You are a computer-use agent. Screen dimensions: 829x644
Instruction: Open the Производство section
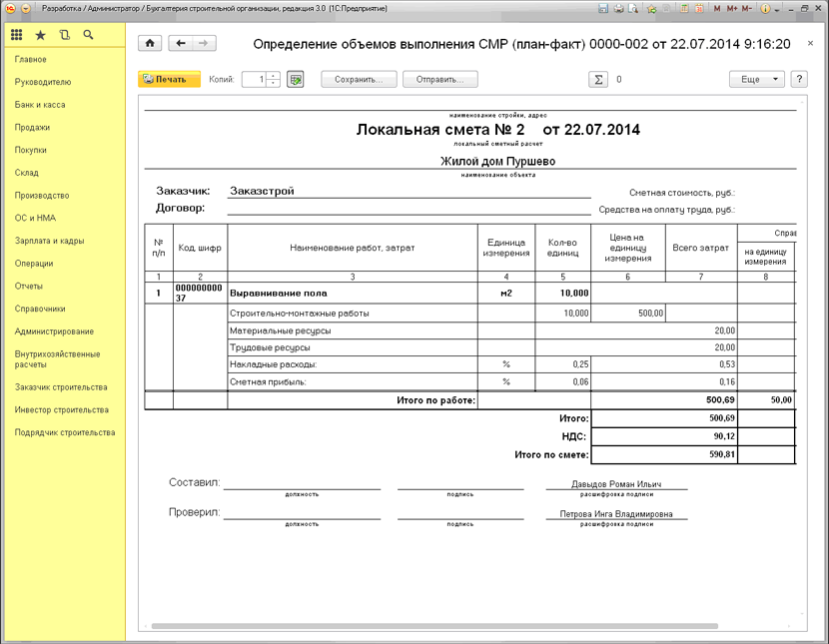point(42,196)
